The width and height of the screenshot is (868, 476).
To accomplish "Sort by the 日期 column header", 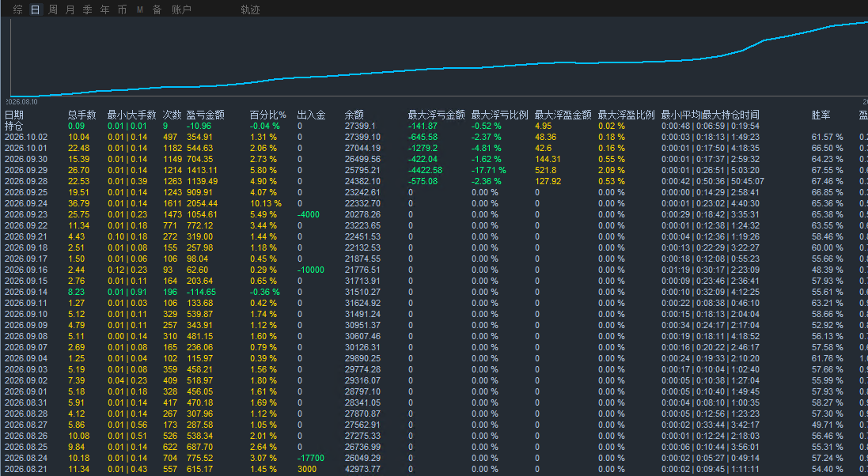I will click(x=14, y=115).
